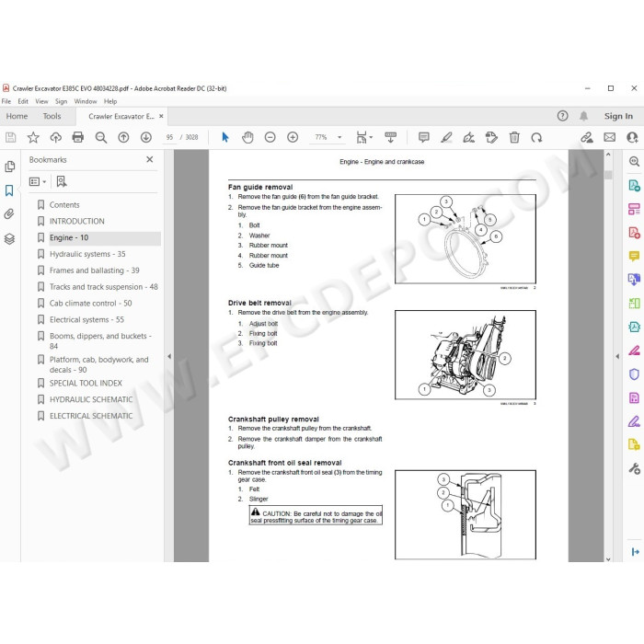The height and width of the screenshot is (644, 644).
Task: Open page thumbnails panel
Action: point(9,167)
